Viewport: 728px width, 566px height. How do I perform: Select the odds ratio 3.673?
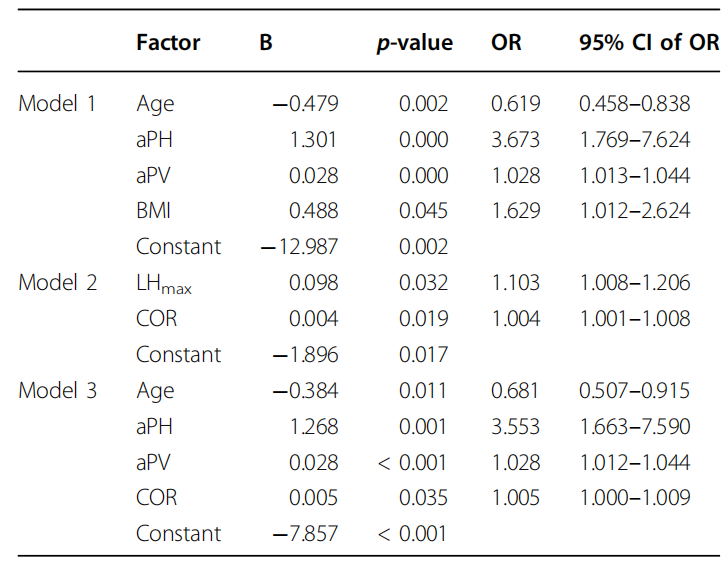pos(516,139)
